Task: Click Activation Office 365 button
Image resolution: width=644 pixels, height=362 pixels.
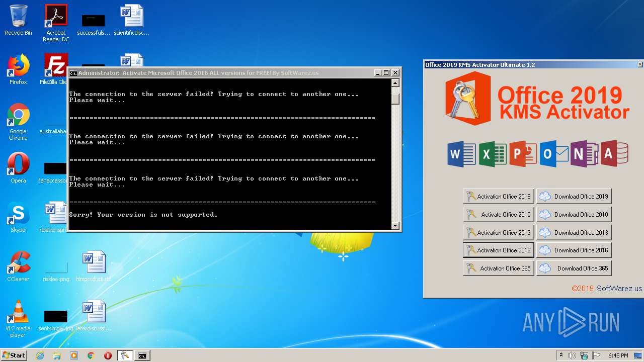Action: (x=498, y=268)
